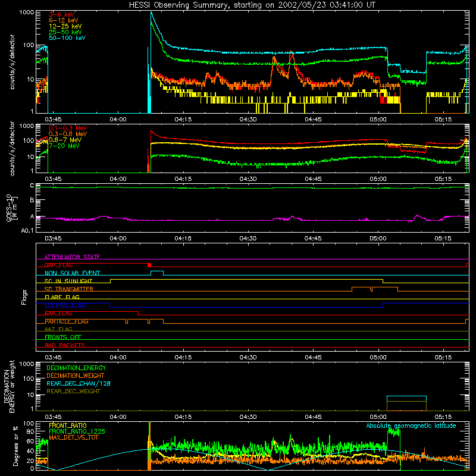Click the Degrees or % axis title
Viewport: 476px width, 476px height.
16,446
